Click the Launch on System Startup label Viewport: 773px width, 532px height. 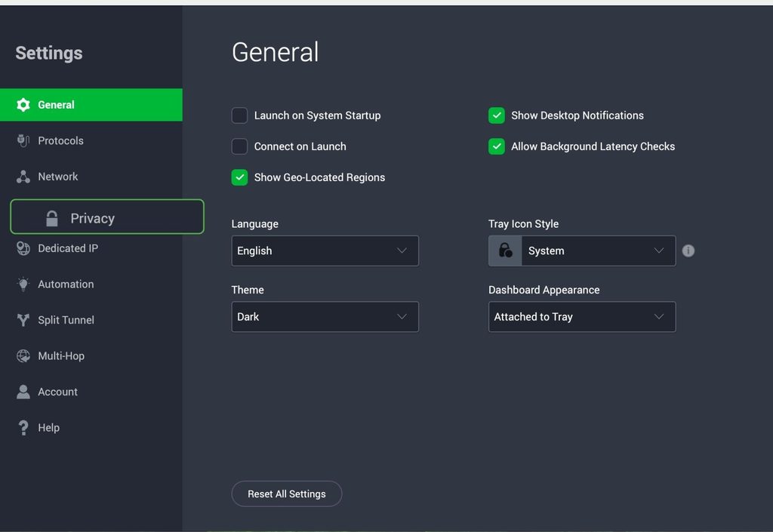point(318,115)
